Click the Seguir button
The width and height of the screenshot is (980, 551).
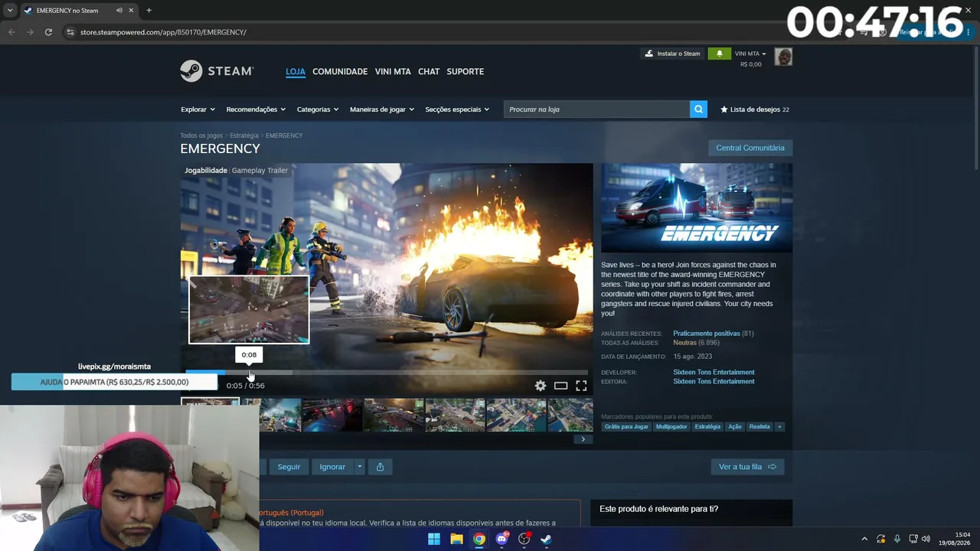click(x=289, y=467)
